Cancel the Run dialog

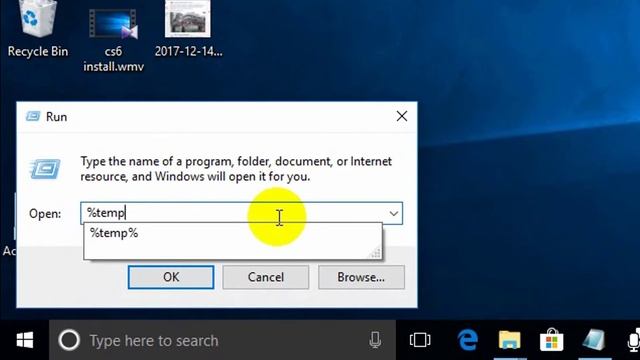266,277
